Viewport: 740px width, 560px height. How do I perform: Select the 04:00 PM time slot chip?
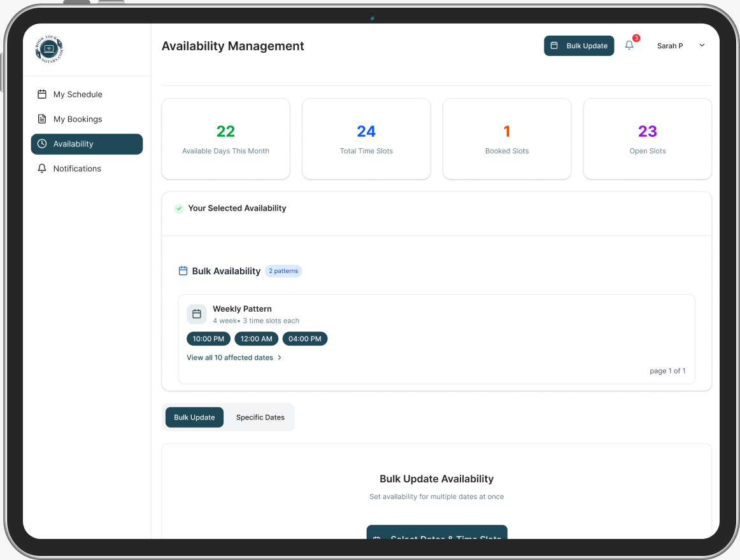(x=305, y=339)
